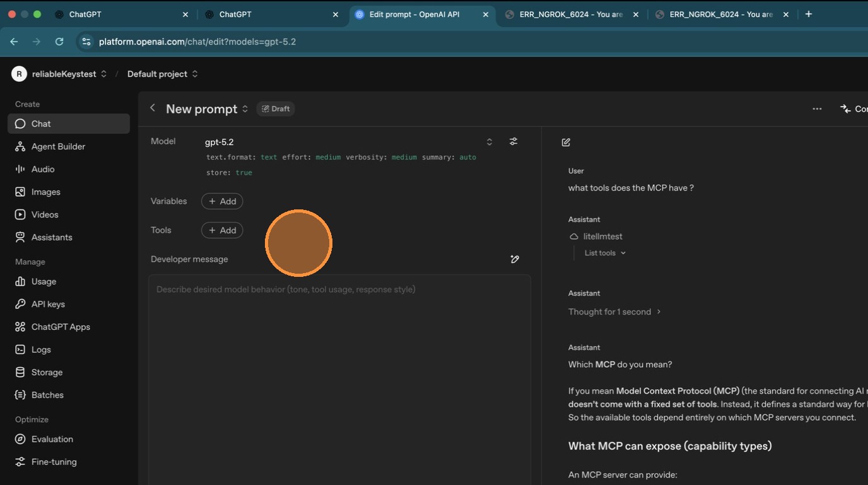868x485 pixels.
Task: Click the store: true setting
Action: point(229,172)
